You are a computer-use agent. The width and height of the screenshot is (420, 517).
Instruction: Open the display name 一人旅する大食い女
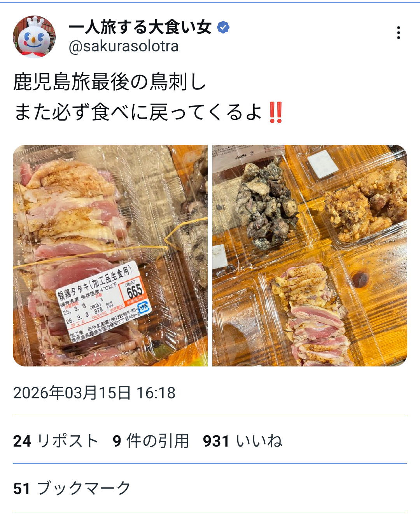tap(140, 27)
